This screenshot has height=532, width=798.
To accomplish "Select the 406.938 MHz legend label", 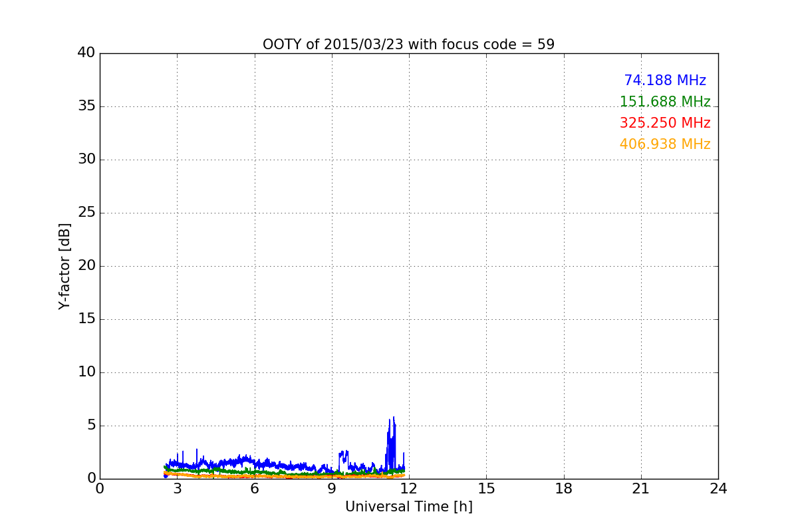I will click(665, 144).
